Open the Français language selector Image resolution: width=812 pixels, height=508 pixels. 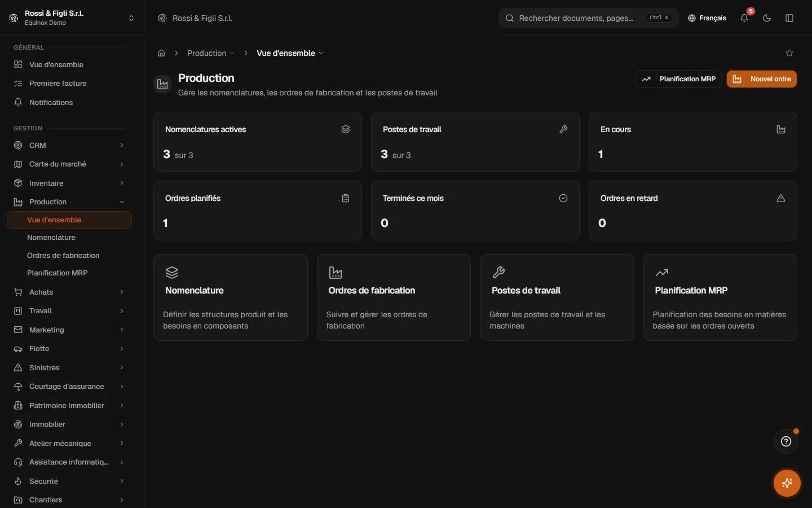(x=707, y=18)
